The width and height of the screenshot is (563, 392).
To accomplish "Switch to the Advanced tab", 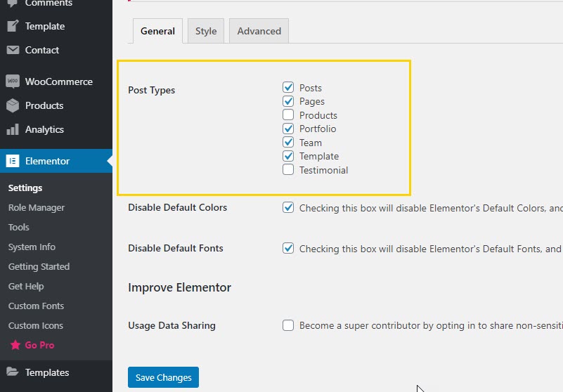I will (259, 31).
